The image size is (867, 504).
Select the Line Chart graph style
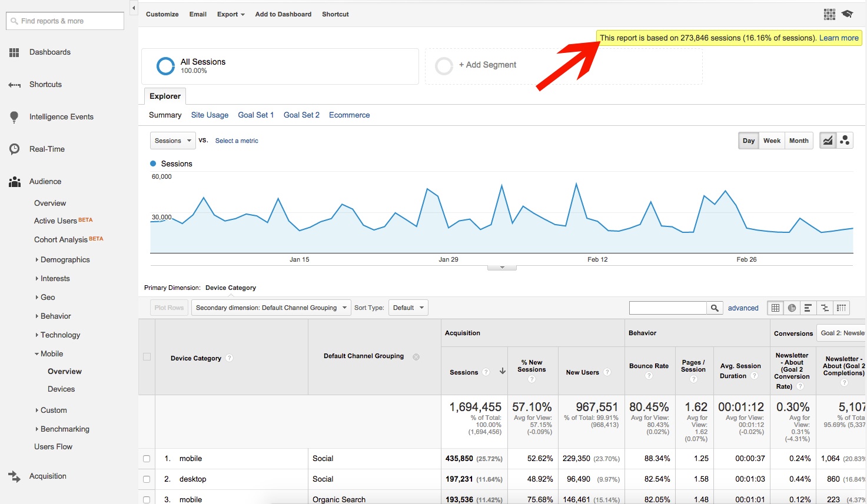pos(827,140)
